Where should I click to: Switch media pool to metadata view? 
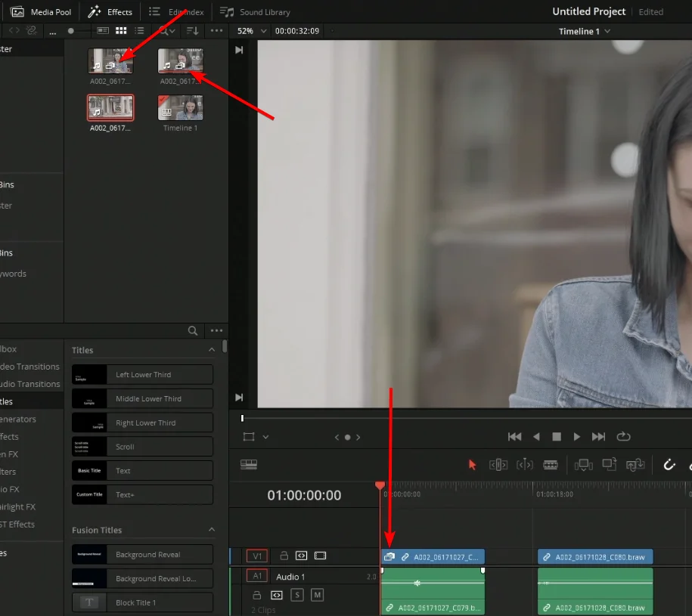103,31
